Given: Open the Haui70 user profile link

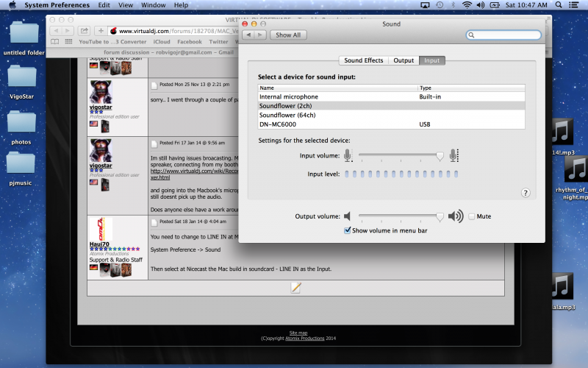Looking at the screenshot, I should (99, 244).
